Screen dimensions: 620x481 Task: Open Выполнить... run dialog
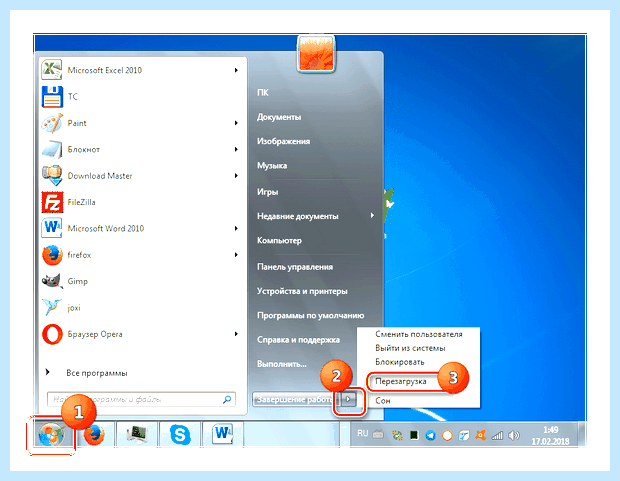tap(282, 364)
